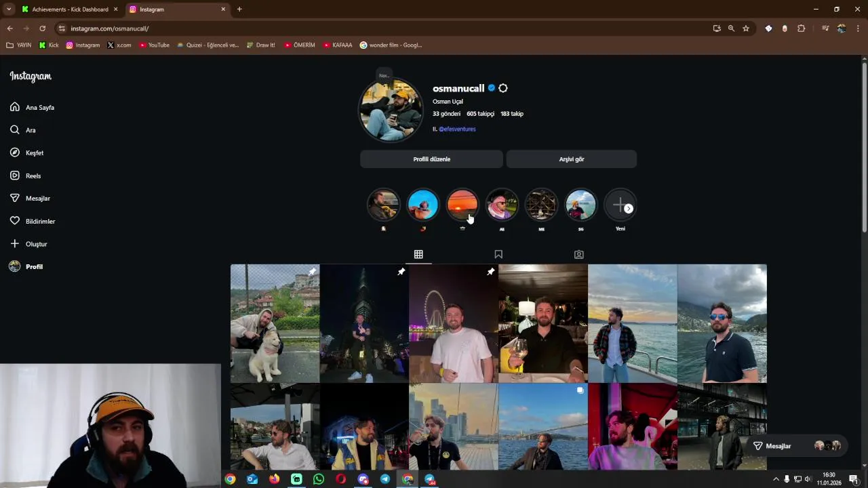Open the wonder film Google bookmark
The width and height of the screenshot is (868, 488).
tap(391, 45)
